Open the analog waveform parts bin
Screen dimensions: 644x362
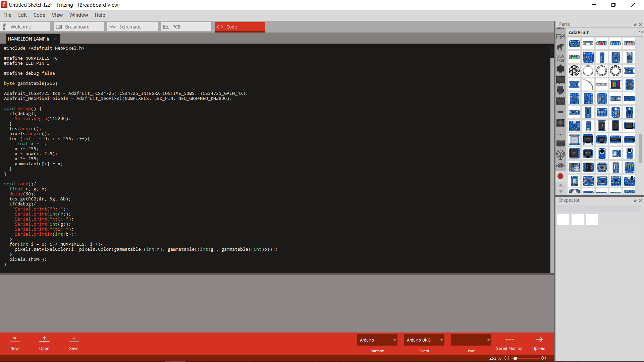click(560, 80)
